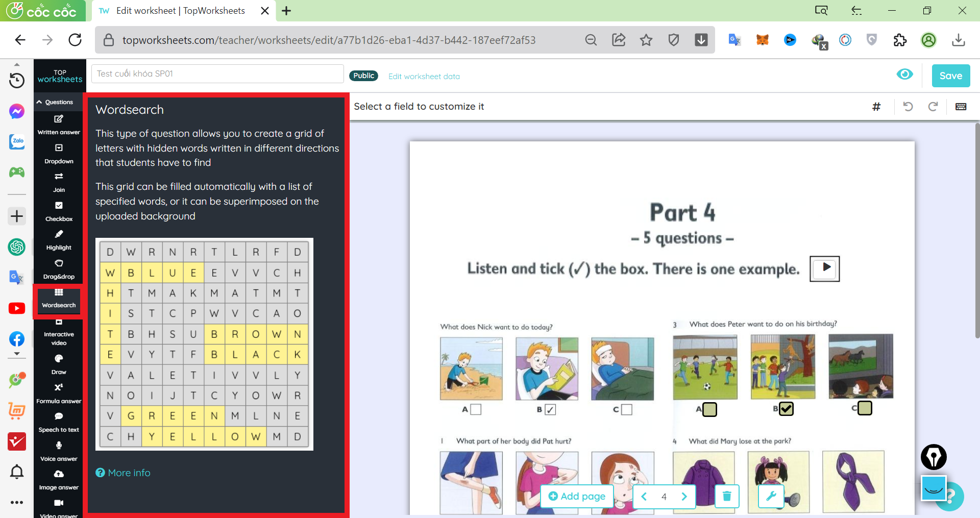The image size is (980, 518).
Task: Open the wrench page settings
Action: (771, 496)
